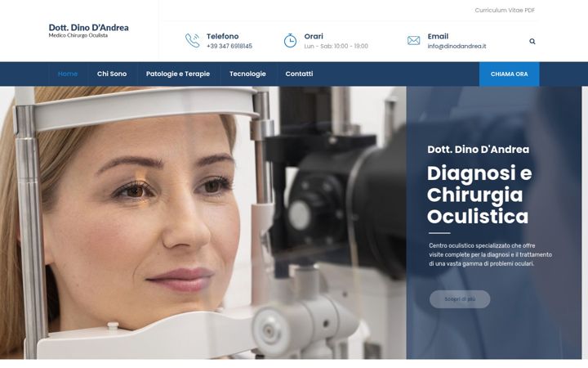The width and height of the screenshot is (588, 368).
Task: Click the envelope email icon
Action: [x=413, y=41]
